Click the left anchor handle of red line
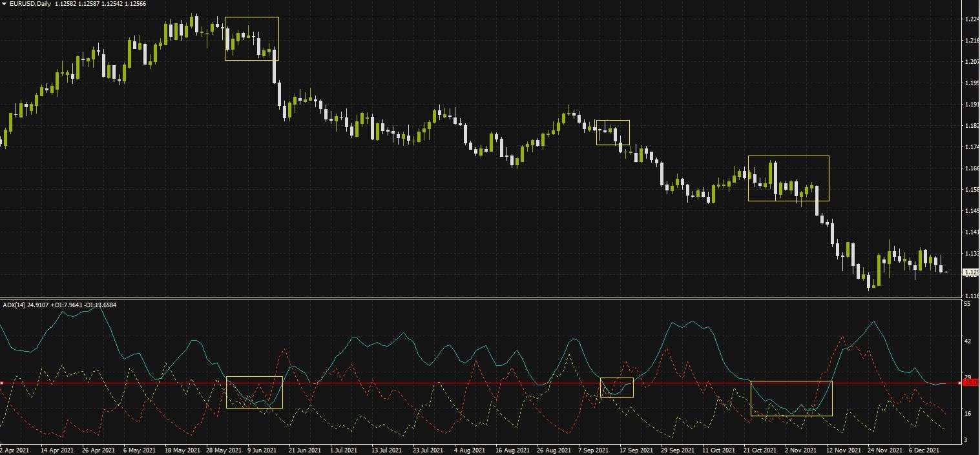The width and height of the screenshot is (980, 455). 2,383
